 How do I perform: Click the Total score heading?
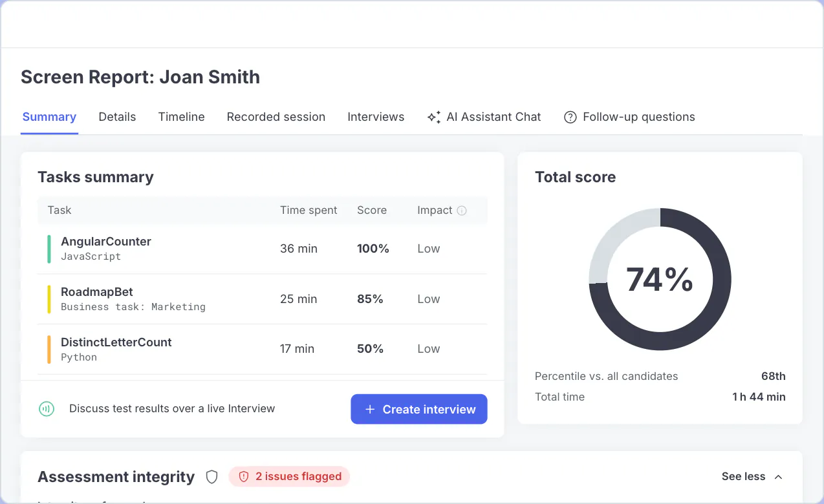point(575,177)
